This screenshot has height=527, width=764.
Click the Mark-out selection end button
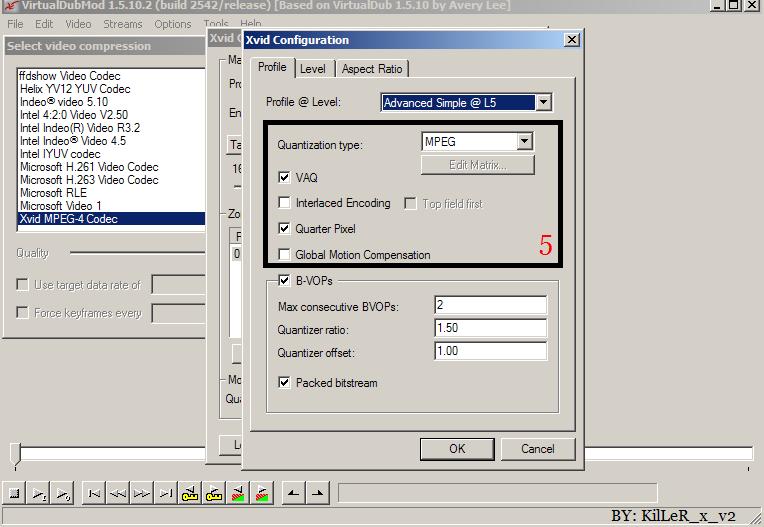pos(317,493)
